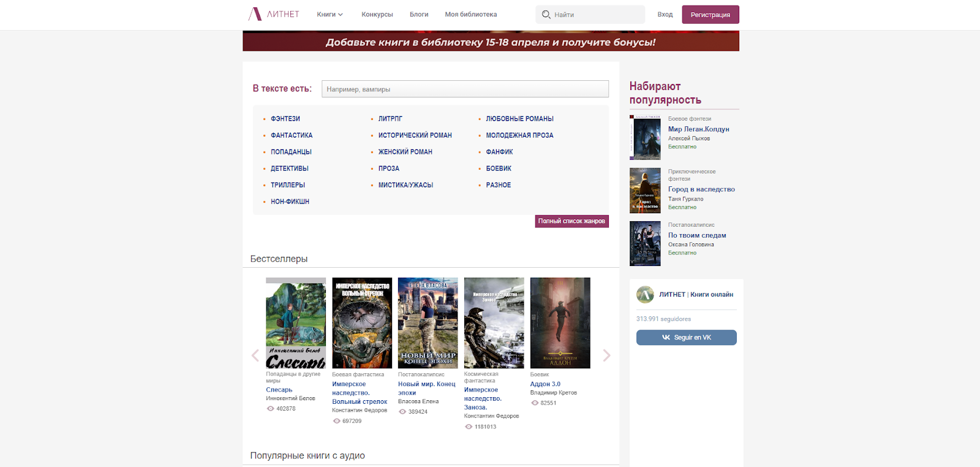This screenshot has height=467, width=980.
Task: Open the Слесарь book cover
Action: (x=296, y=323)
